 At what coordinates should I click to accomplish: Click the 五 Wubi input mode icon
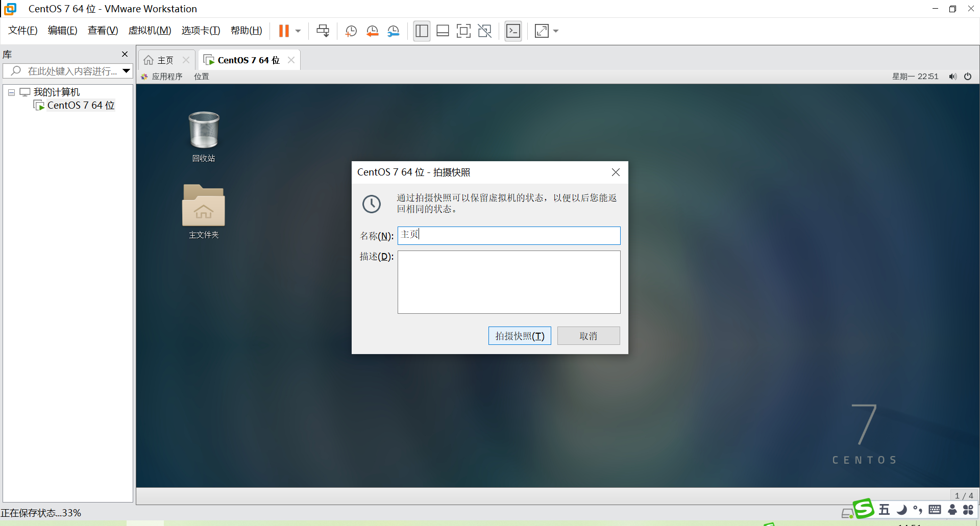884,510
